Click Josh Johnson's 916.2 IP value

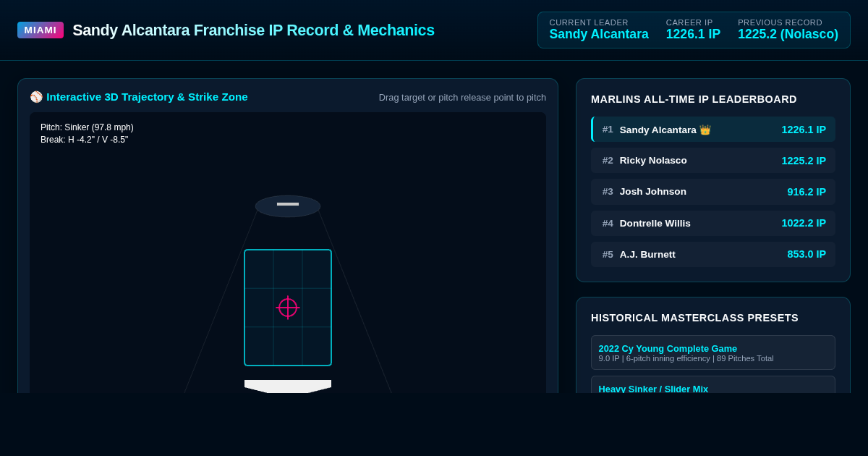pos(807,192)
